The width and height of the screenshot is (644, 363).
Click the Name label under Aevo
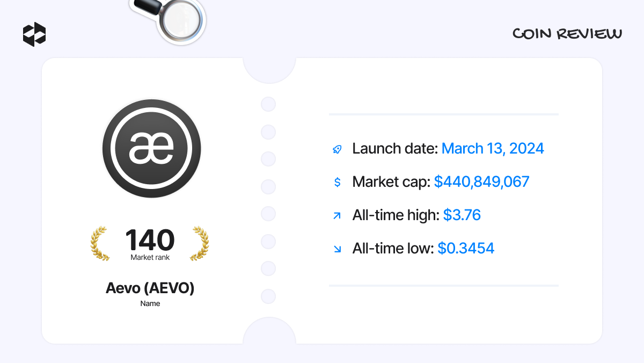coord(150,303)
